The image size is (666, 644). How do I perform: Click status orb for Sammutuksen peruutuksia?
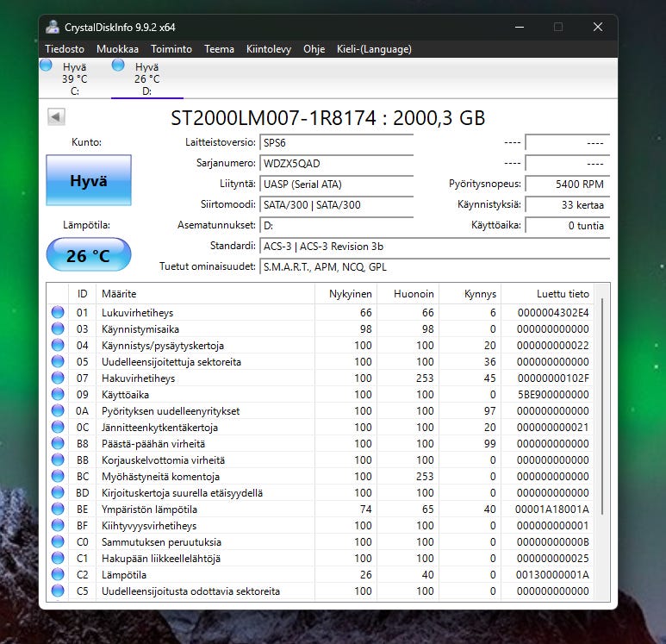click(x=58, y=541)
